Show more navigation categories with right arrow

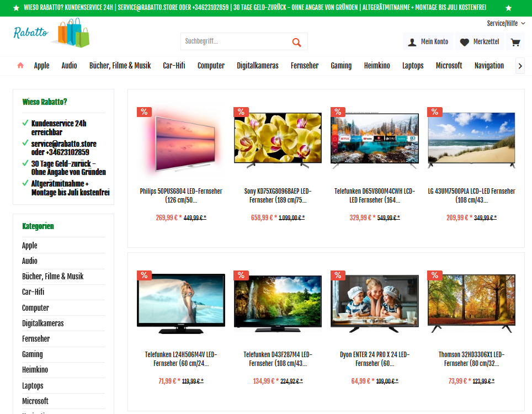520,66
